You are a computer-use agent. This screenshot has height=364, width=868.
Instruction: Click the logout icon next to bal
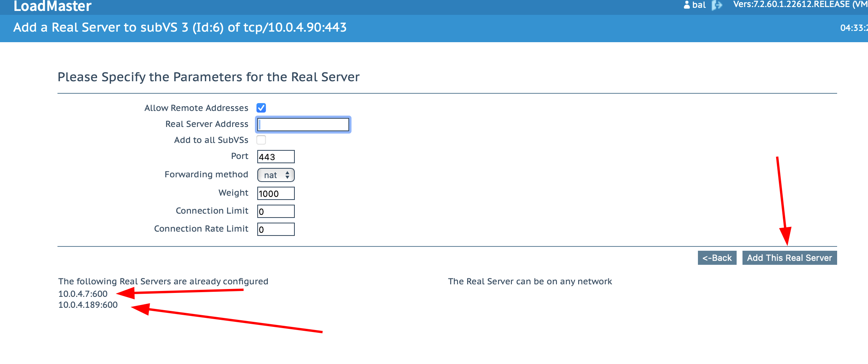(x=717, y=5)
